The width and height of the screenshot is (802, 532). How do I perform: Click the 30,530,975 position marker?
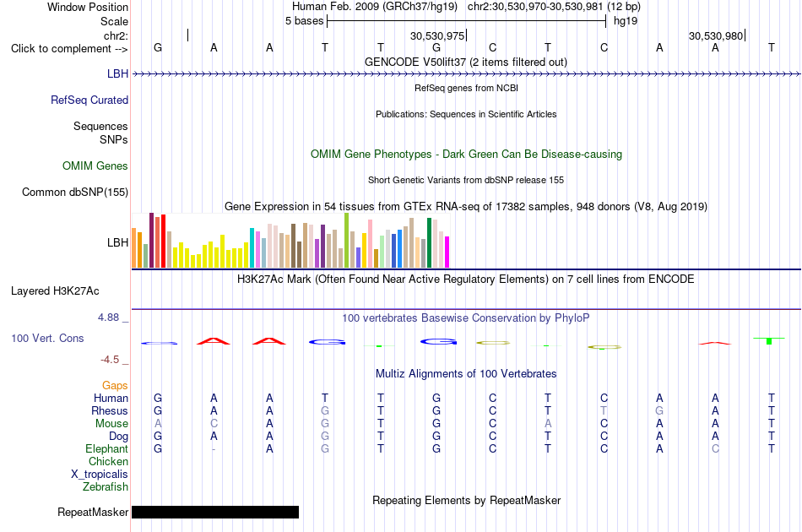pos(437,35)
